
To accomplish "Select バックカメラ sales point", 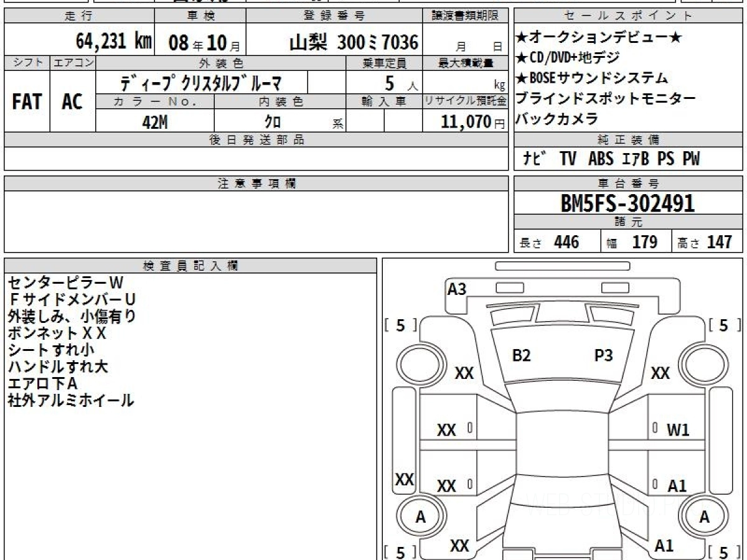I will click(x=557, y=119).
